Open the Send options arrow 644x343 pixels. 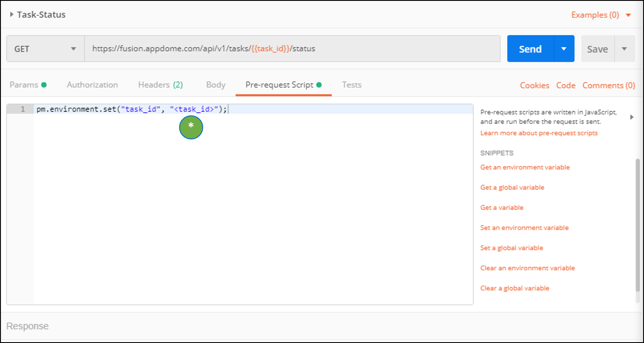point(564,49)
